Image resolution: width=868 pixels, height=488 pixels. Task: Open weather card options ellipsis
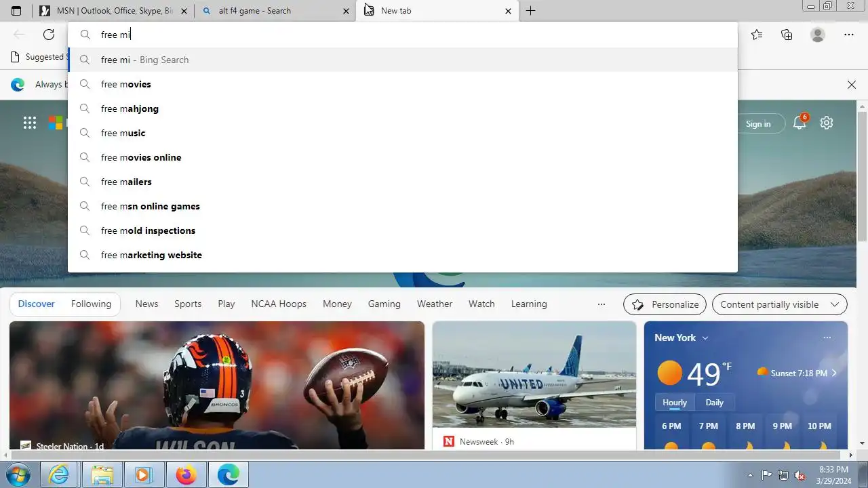coord(827,338)
